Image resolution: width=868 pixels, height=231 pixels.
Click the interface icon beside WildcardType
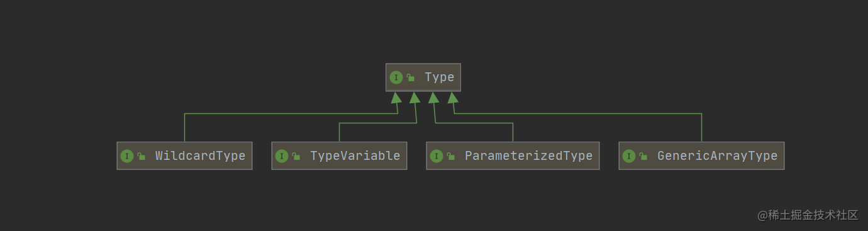point(127,156)
